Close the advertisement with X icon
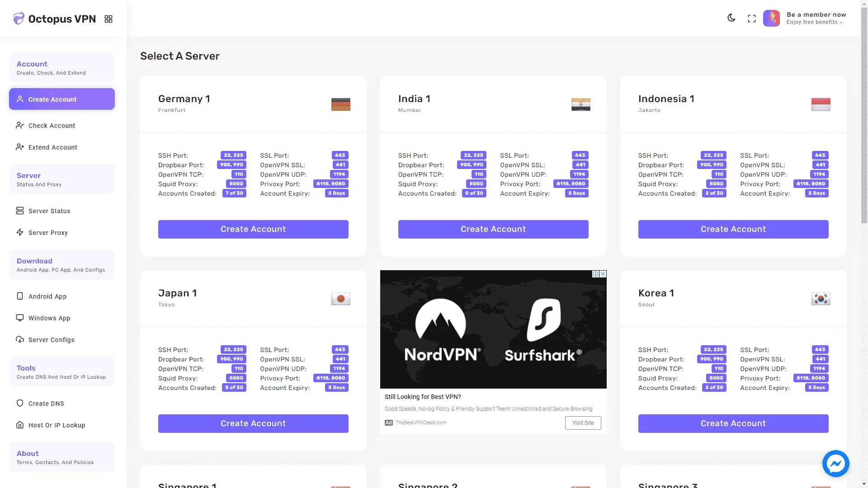The image size is (868, 488). click(x=603, y=274)
